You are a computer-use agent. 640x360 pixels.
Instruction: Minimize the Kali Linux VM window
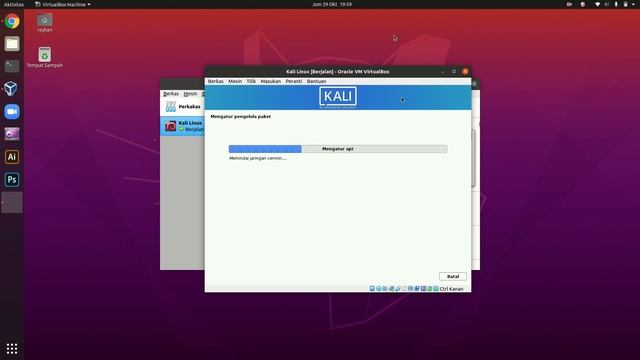pos(443,71)
